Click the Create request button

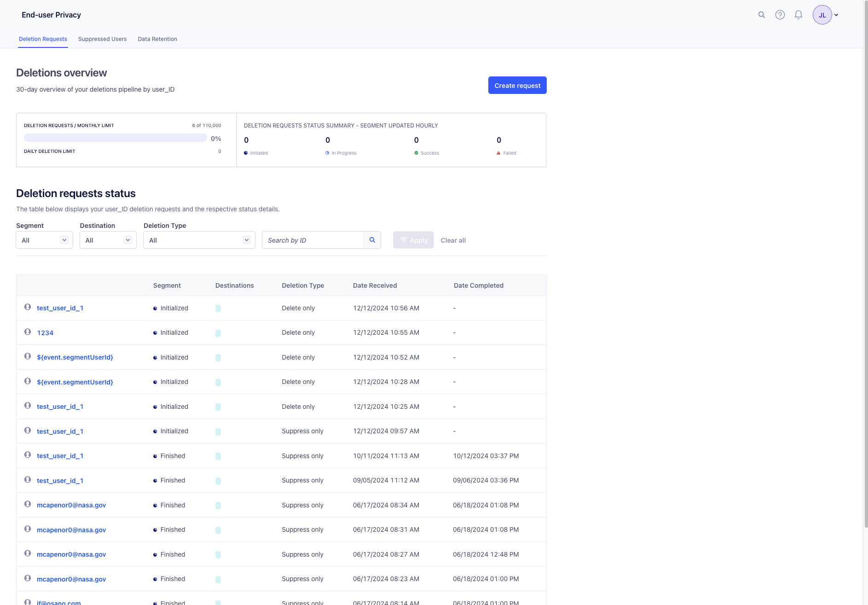(x=517, y=86)
